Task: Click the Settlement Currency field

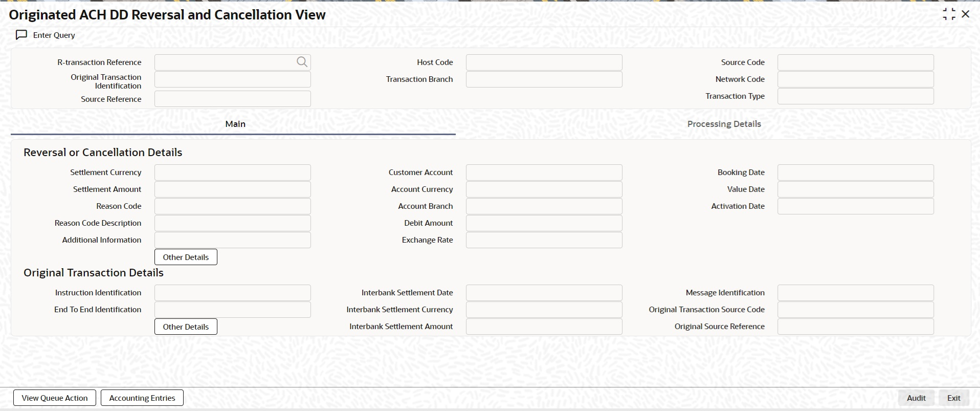Action: pos(233,172)
